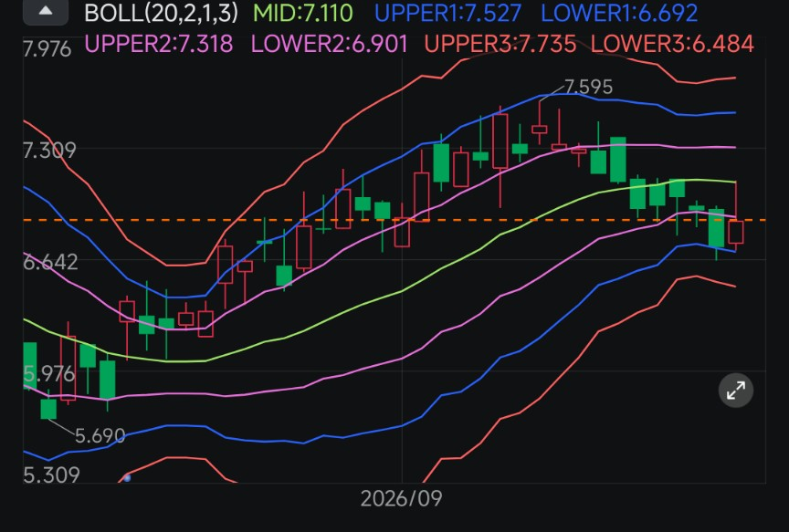The height and width of the screenshot is (532, 789).
Task: Click the UPPER3:7.735 value
Action: [500, 44]
